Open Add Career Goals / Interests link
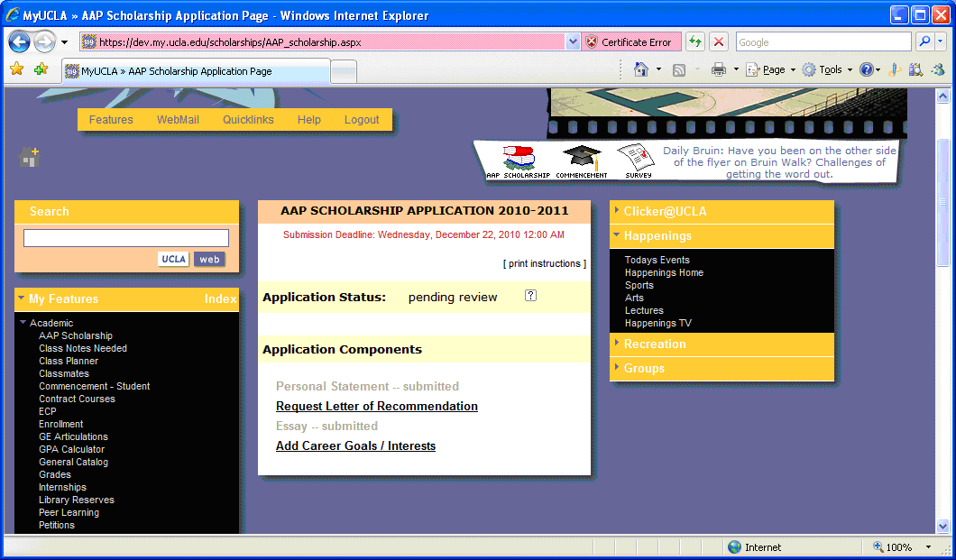Viewport: 956px width, 560px height. pyautogui.click(x=355, y=446)
